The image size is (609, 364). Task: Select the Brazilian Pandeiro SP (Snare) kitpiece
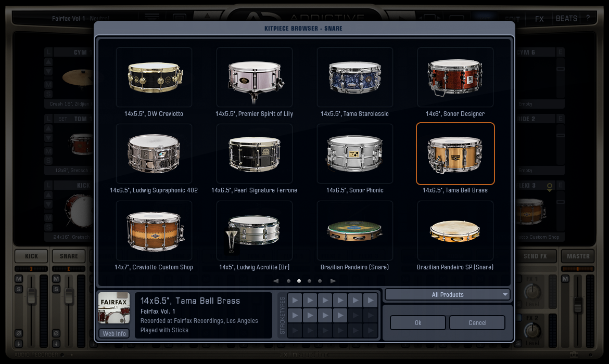[x=455, y=230]
